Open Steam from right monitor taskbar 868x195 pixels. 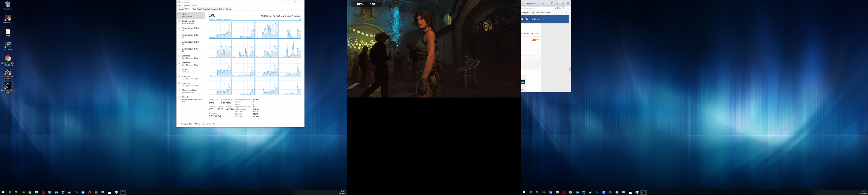point(591,192)
